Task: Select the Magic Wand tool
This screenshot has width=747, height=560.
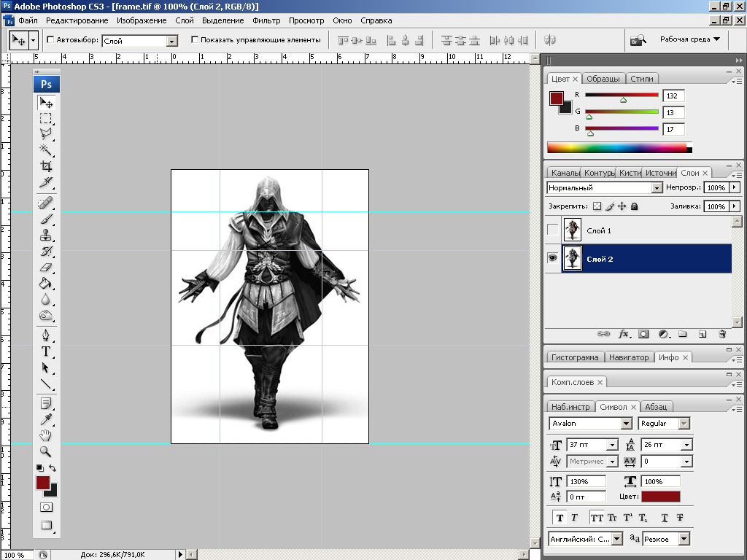Action: click(46, 149)
